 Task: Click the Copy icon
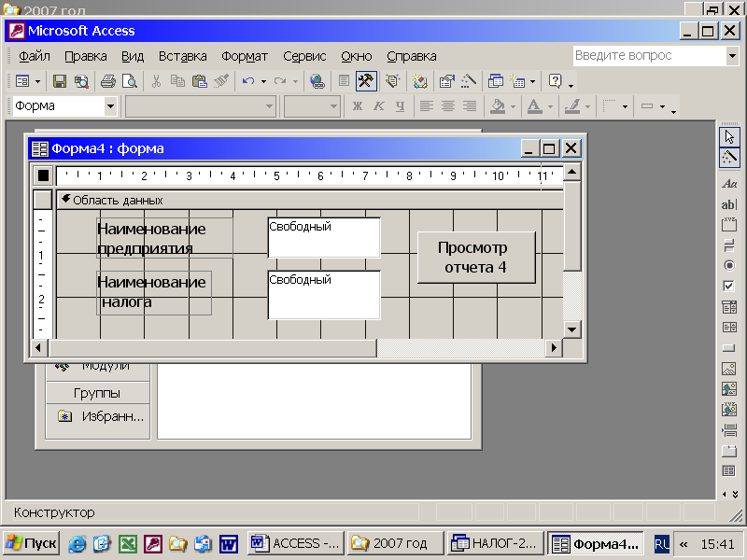click(177, 81)
